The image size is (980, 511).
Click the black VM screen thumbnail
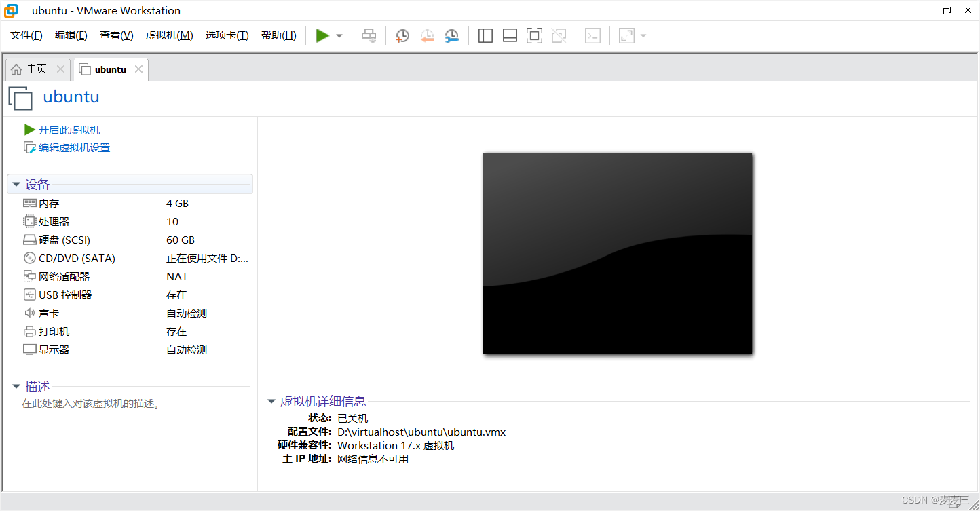tap(618, 253)
